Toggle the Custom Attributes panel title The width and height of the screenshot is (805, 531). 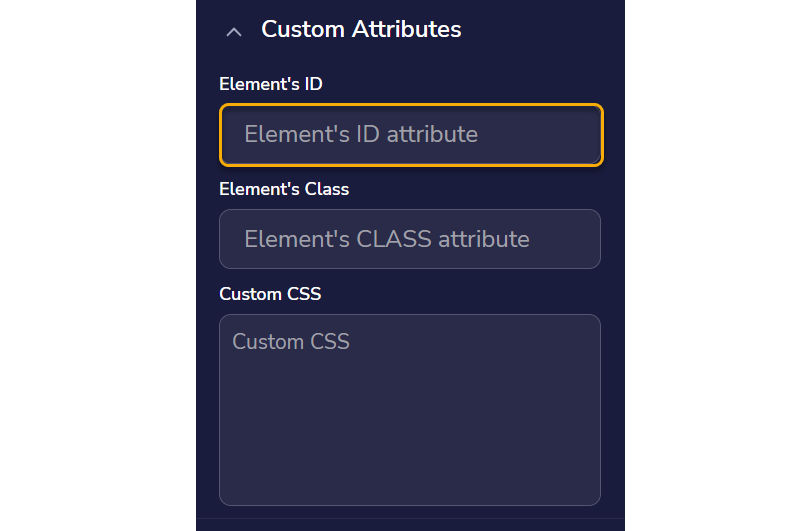click(x=361, y=30)
